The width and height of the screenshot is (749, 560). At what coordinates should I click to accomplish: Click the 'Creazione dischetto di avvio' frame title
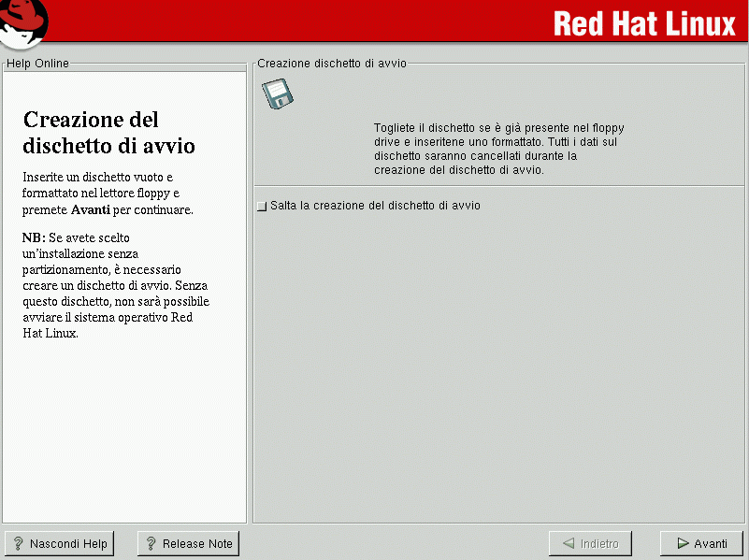(331, 64)
